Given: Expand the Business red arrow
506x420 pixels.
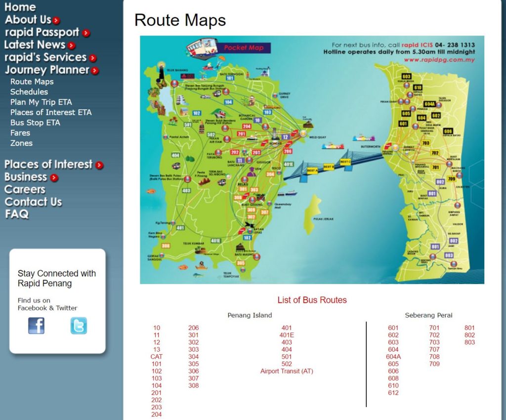Looking at the screenshot, I should (x=54, y=178).
